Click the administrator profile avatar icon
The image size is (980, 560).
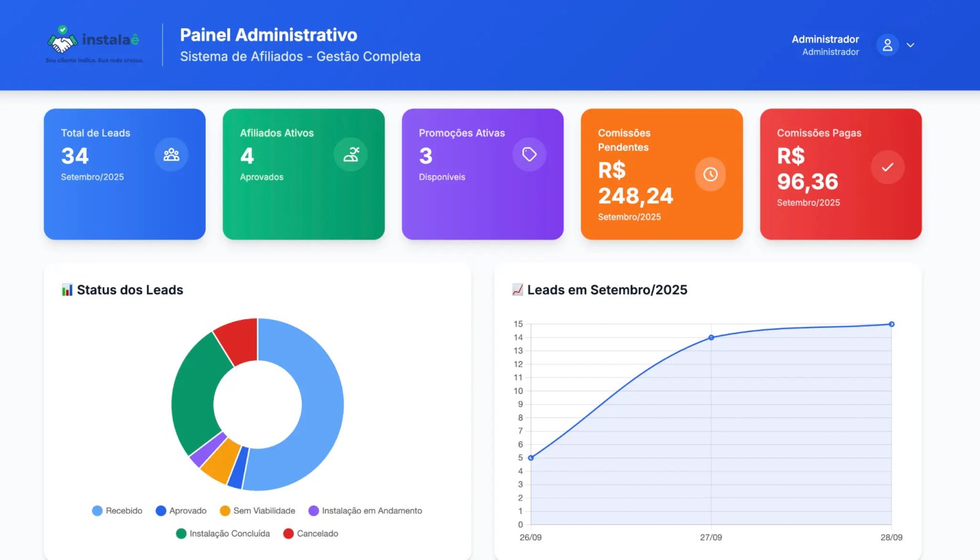pyautogui.click(x=887, y=45)
